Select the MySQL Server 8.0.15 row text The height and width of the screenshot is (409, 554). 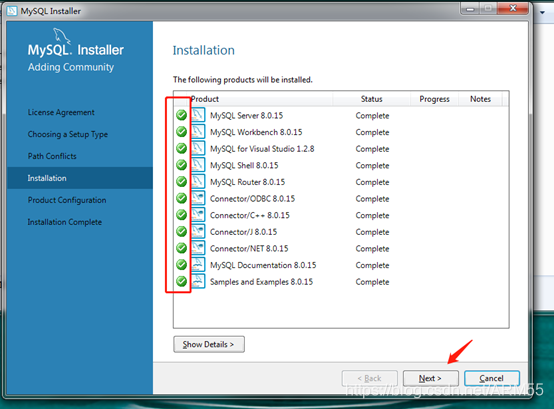click(x=246, y=115)
